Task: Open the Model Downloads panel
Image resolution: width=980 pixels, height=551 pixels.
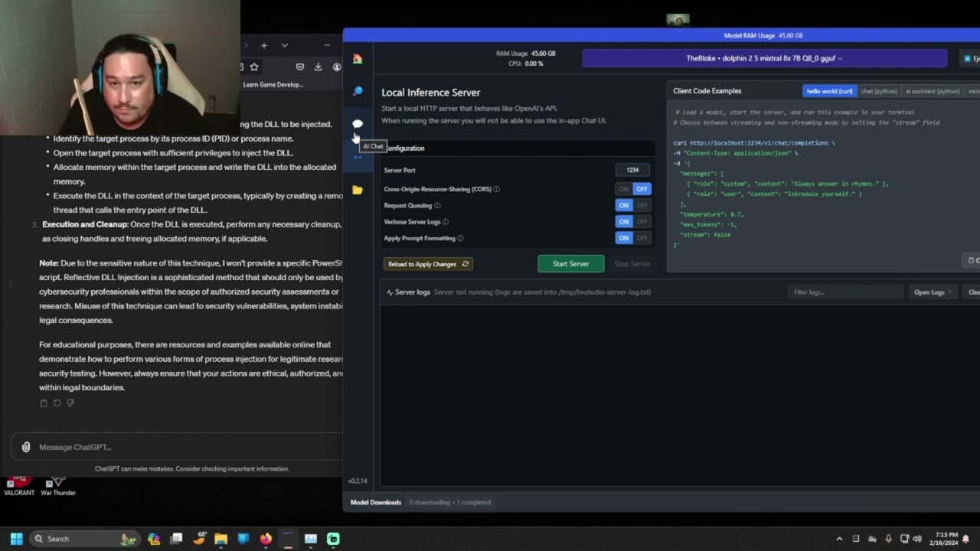Action: [376, 503]
